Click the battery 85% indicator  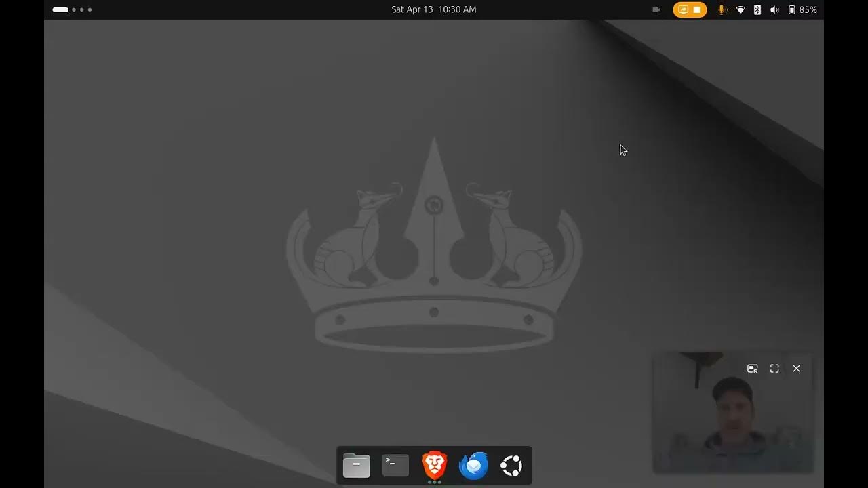point(802,9)
